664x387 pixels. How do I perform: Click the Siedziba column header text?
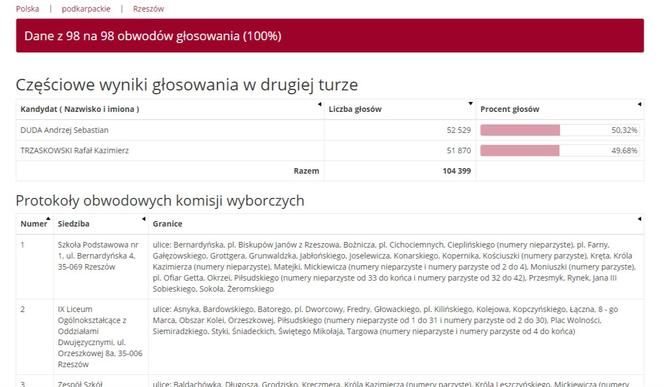[73, 224]
